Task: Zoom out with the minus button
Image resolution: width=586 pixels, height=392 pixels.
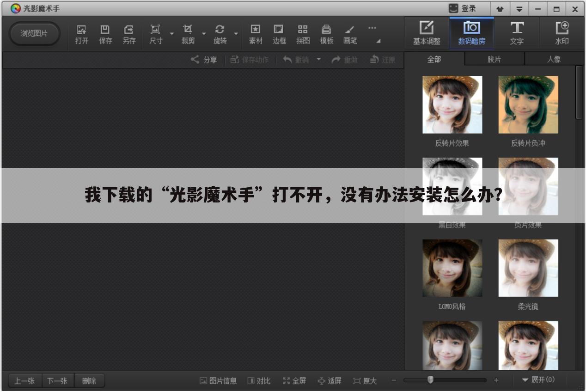Action: [394, 380]
